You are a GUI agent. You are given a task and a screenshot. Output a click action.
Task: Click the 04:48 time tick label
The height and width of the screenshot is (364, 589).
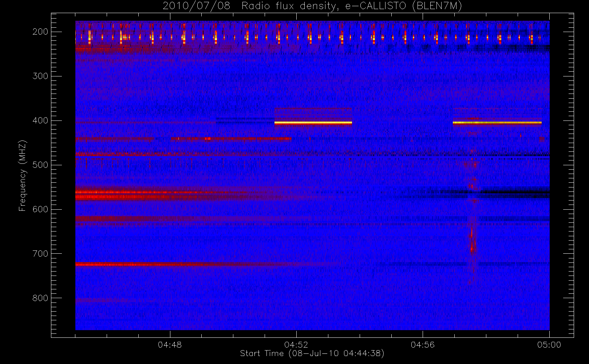point(170,345)
